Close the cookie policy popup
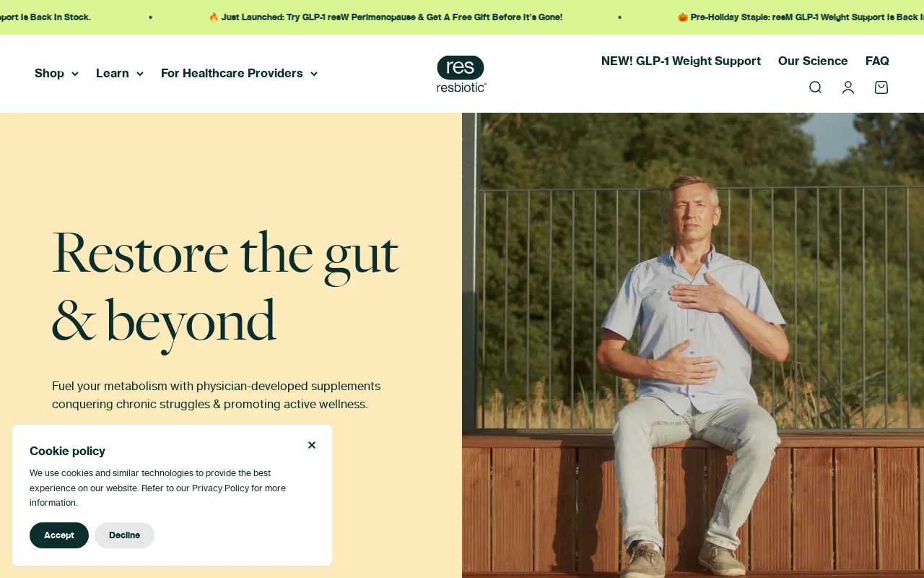Image resolution: width=924 pixels, height=578 pixels. (312, 445)
